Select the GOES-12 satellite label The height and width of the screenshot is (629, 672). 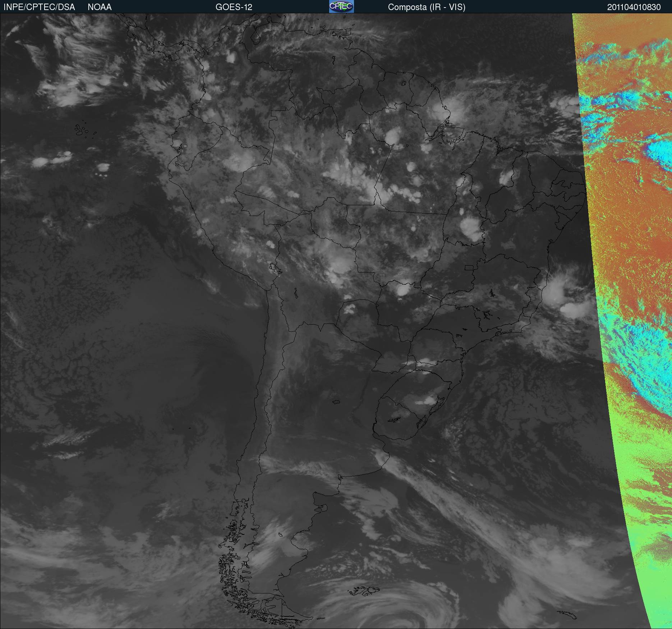(234, 7)
